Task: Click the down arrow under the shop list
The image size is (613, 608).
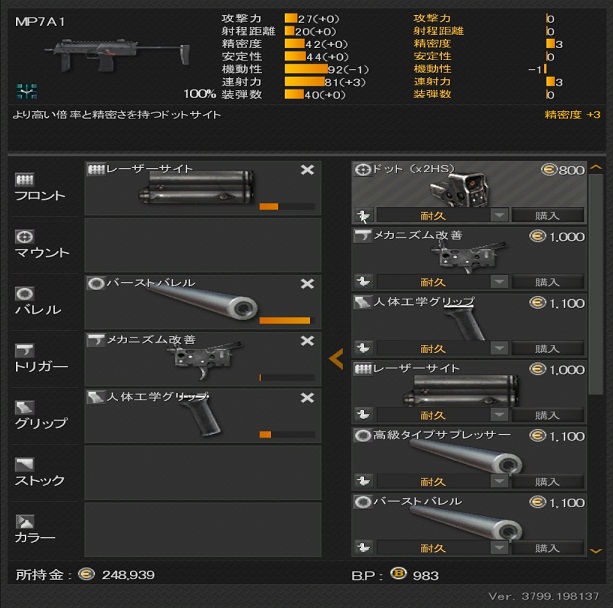Action: point(595,551)
